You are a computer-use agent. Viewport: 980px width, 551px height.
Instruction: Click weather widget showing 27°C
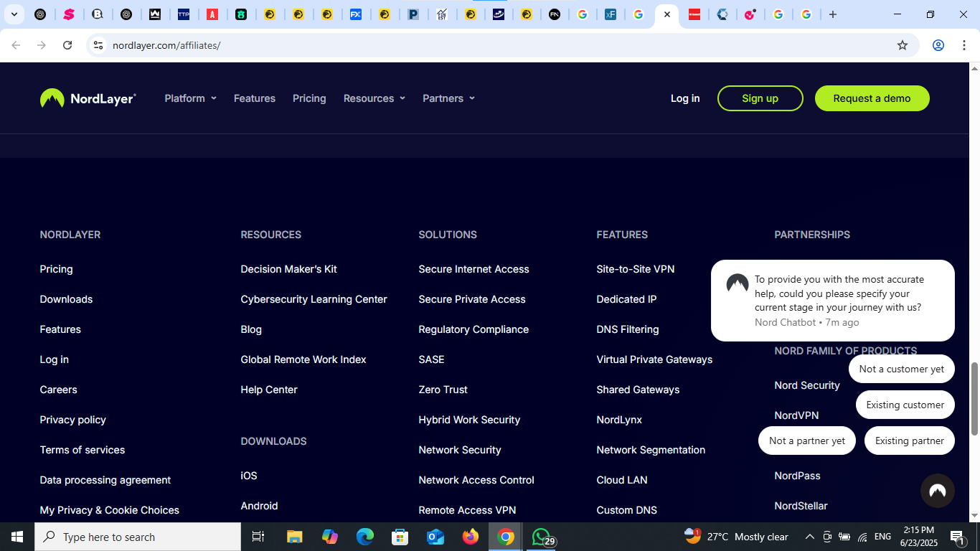click(736, 537)
